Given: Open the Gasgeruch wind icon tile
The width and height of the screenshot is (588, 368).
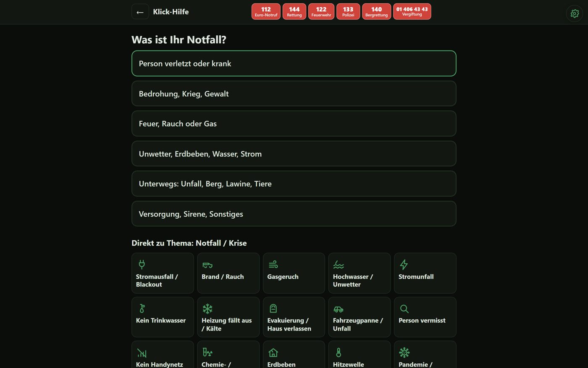Looking at the screenshot, I should click(294, 273).
